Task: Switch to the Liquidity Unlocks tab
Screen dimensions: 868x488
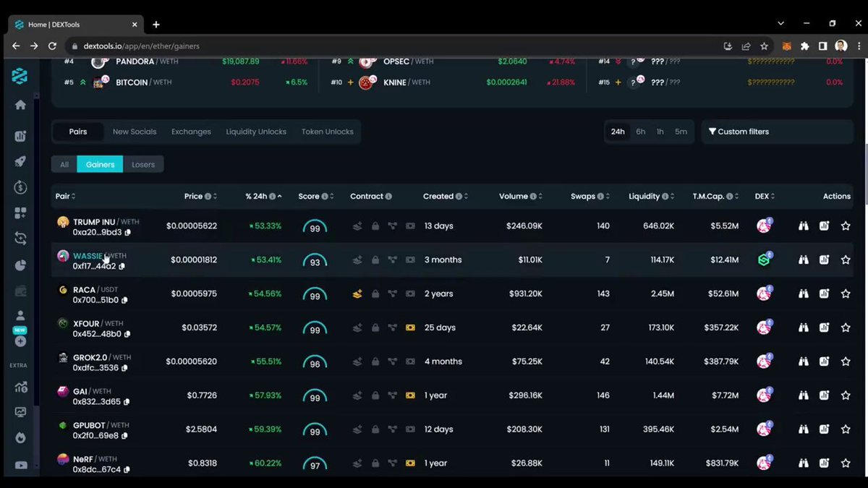Action: 256,132
